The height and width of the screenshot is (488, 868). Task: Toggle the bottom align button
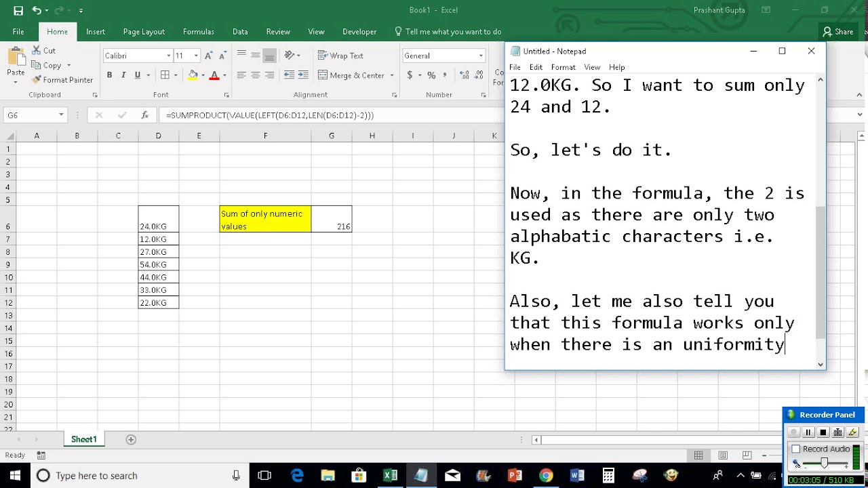269,56
